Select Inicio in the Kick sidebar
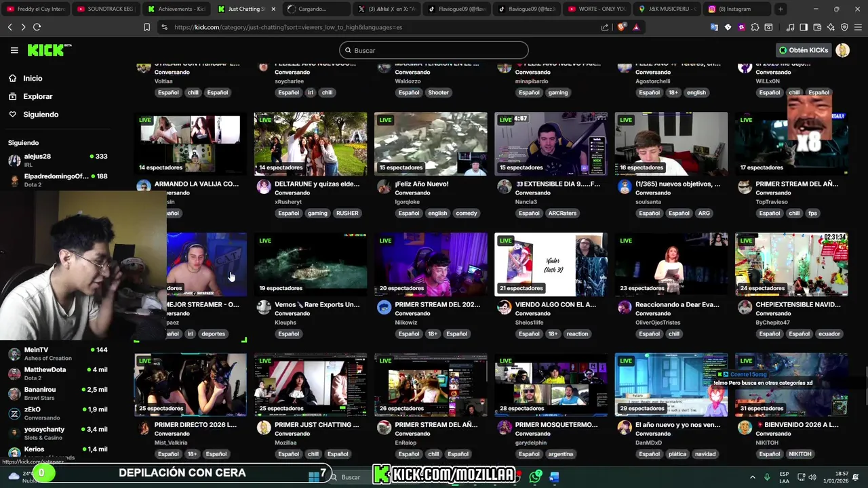The width and height of the screenshot is (868, 488). pyautogui.click(x=33, y=78)
